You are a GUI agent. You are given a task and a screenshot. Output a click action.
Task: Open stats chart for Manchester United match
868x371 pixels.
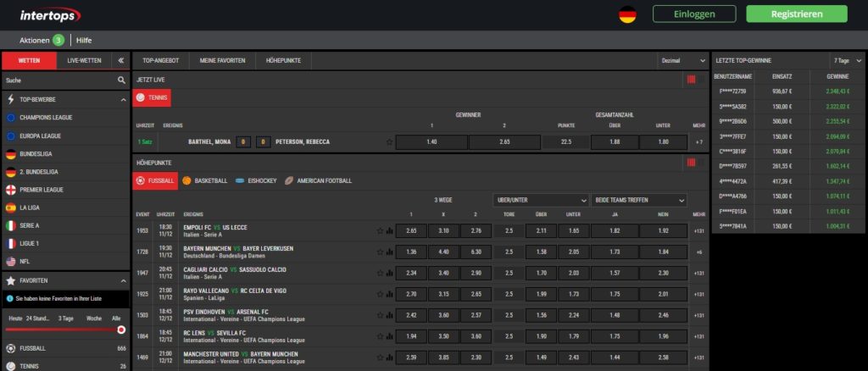pos(389,357)
